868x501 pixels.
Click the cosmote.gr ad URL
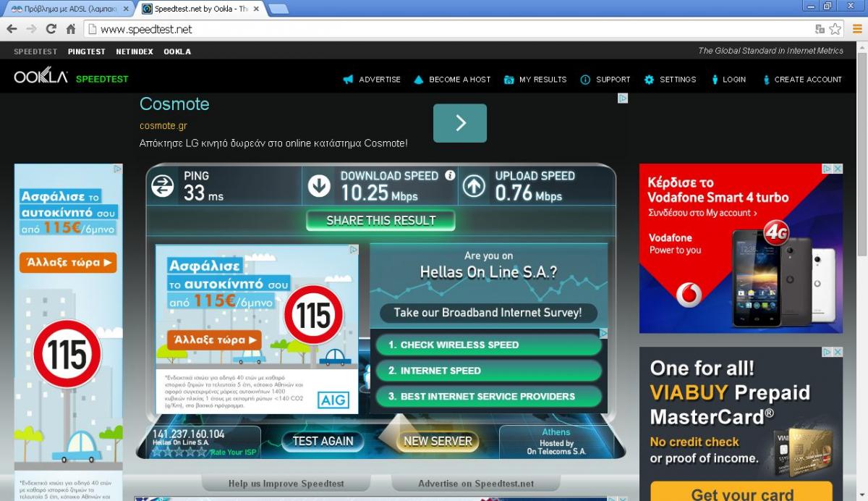(x=163, y=126)
